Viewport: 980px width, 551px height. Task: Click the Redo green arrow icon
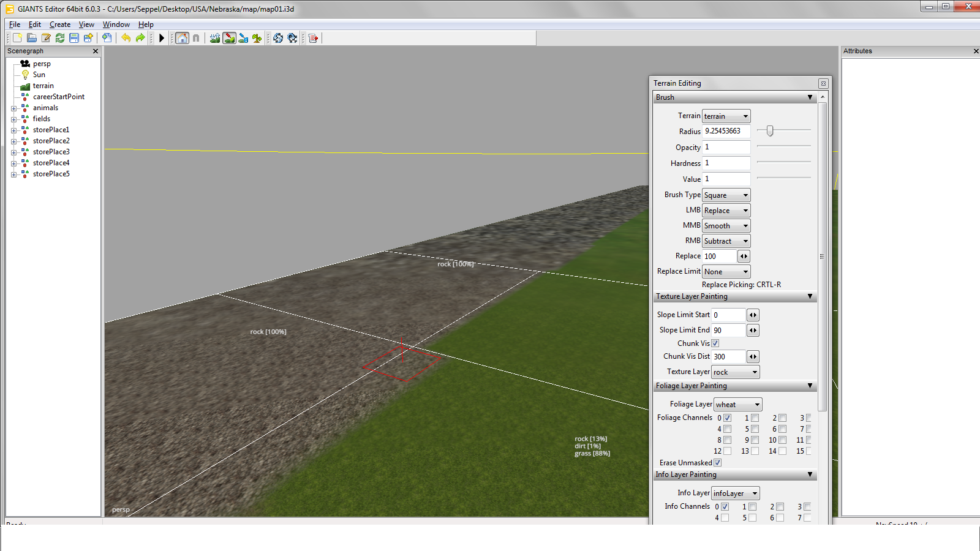(140, 38)
